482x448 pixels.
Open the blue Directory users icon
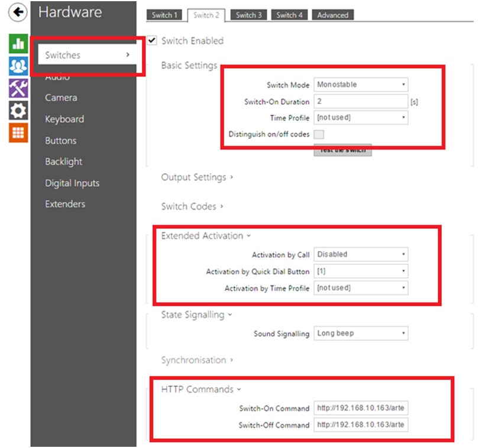(x=18, y=66)
